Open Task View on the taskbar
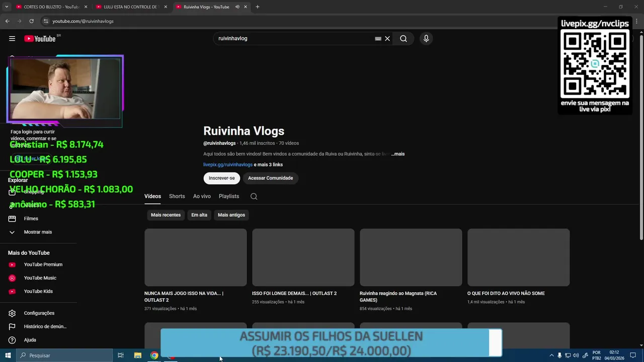644x362 pixels. coord(121,355)
